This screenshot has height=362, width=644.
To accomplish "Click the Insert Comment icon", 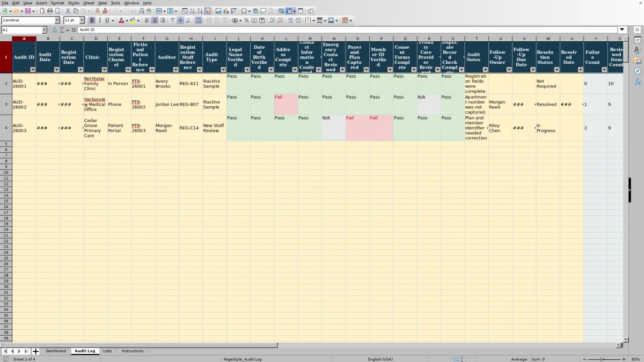I will click(264, 11).
